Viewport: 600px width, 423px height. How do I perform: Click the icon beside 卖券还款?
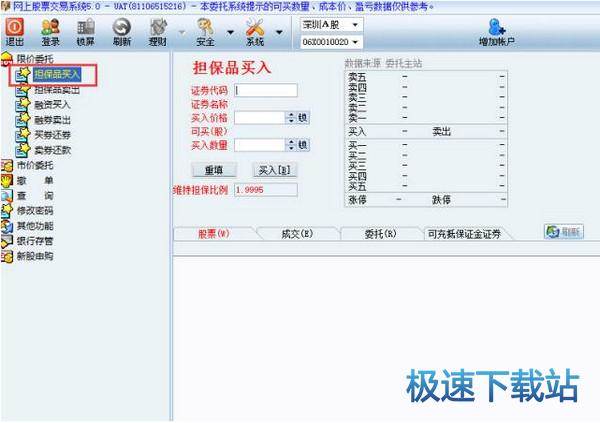click(23, 150)
